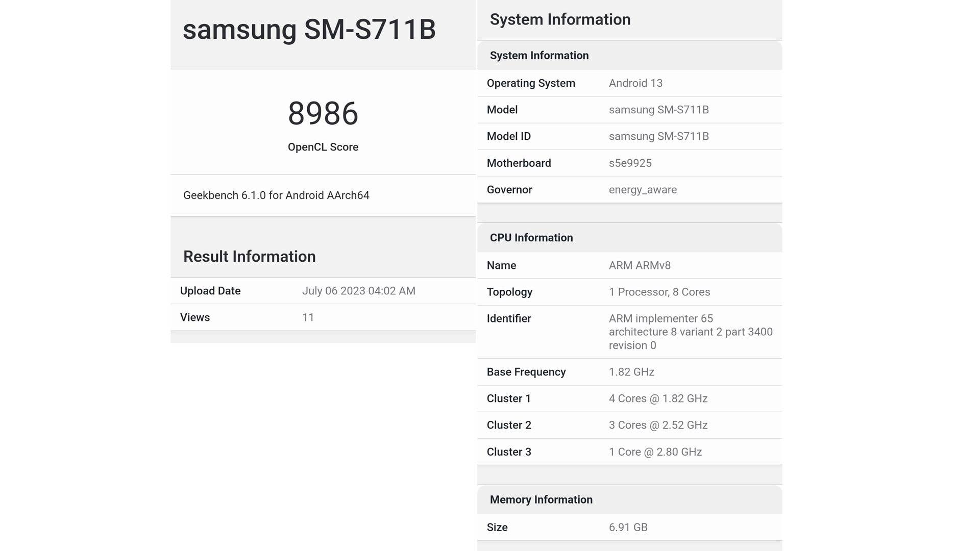The width and height of the screenshot is (980, 551).
Task: Click the Model ID samsung SM-S711B value
Action: pyautogui.click(x=658, y=136)
